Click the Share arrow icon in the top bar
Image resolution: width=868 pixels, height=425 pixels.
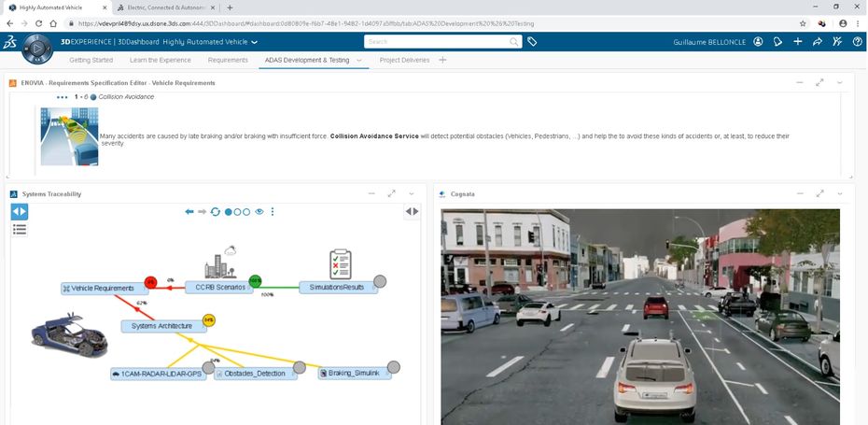(818, 42)
